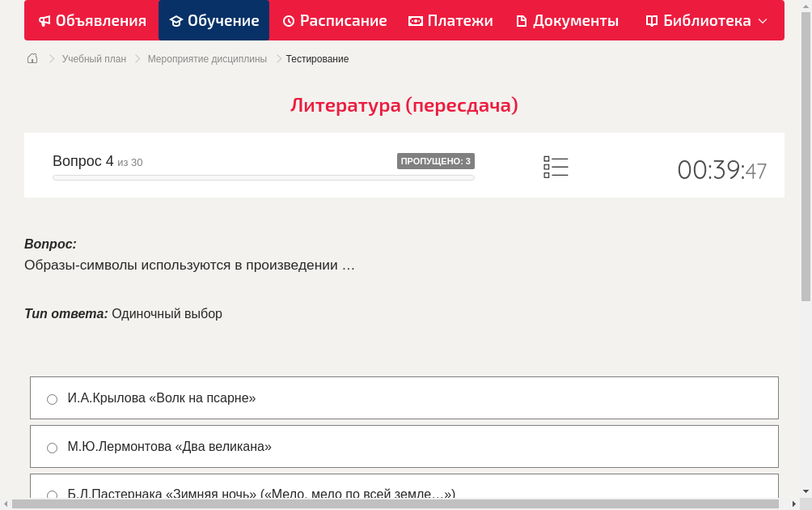This screenshot has height=510, width=812.
Task: Select the document icon next to Документы
Action: (521, 20)
